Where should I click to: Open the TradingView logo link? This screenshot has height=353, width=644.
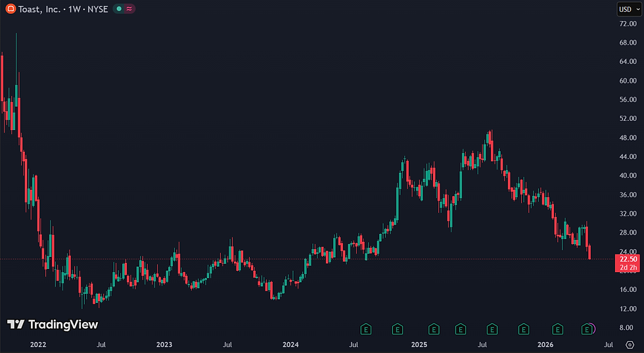tap(53, 325)
